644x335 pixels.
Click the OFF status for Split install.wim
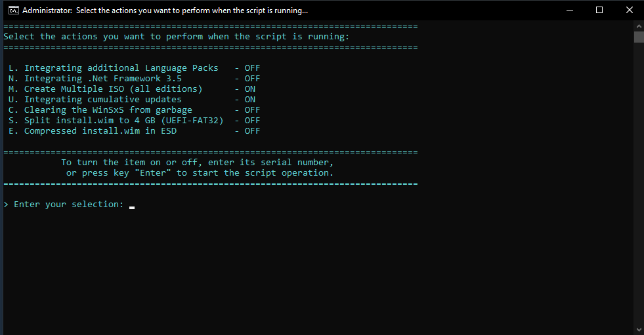[x=252, y=121]
